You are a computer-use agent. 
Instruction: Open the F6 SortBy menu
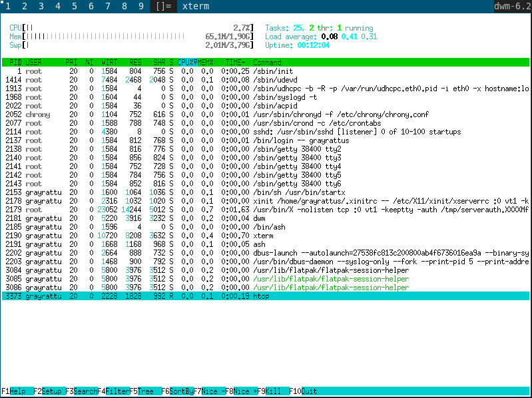point(178,391)
